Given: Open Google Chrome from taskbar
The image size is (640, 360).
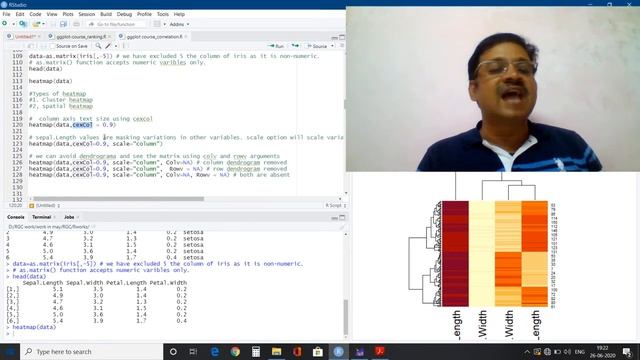Looking at the screenshot, I should click(235, 351).
